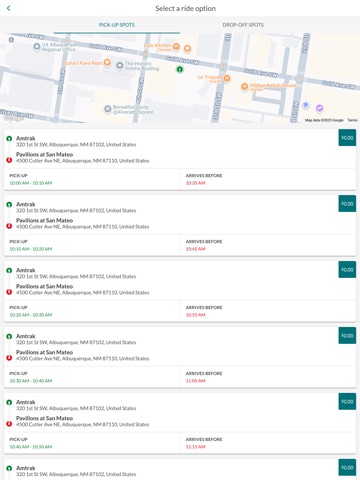Click Pavilions at San Mateo in 10:00 AM ride

tap(44, 155)
